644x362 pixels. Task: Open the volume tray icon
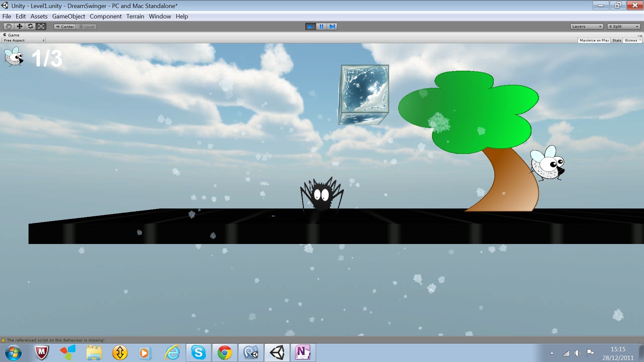point(578,353)
